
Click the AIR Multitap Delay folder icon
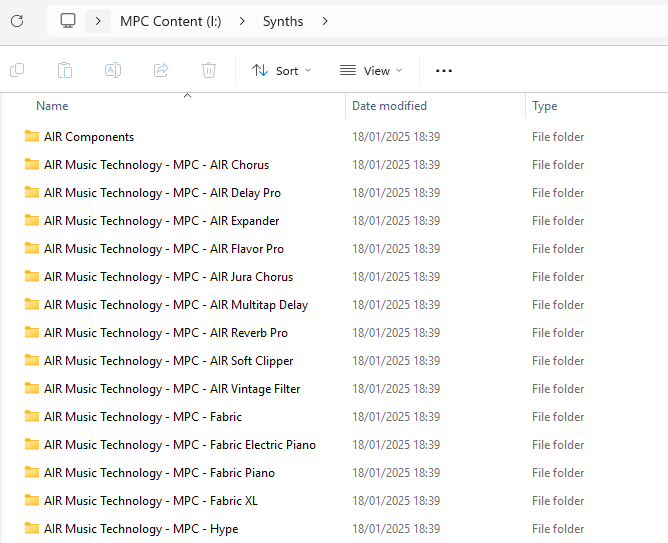pos(32,305)
